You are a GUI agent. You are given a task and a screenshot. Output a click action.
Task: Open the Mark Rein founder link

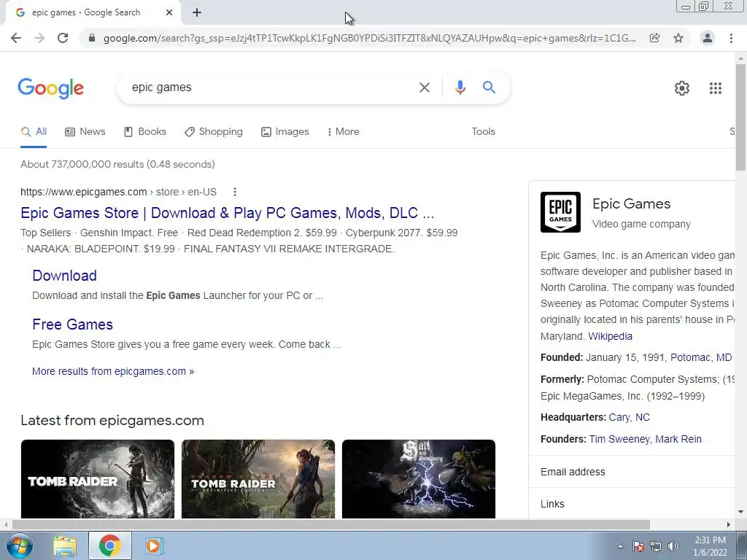678,439
